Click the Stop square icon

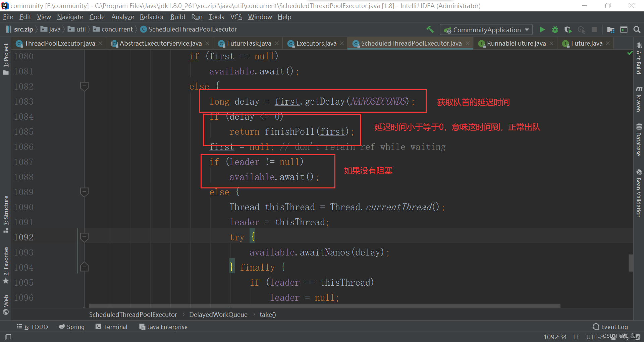[x=594, y=30]
